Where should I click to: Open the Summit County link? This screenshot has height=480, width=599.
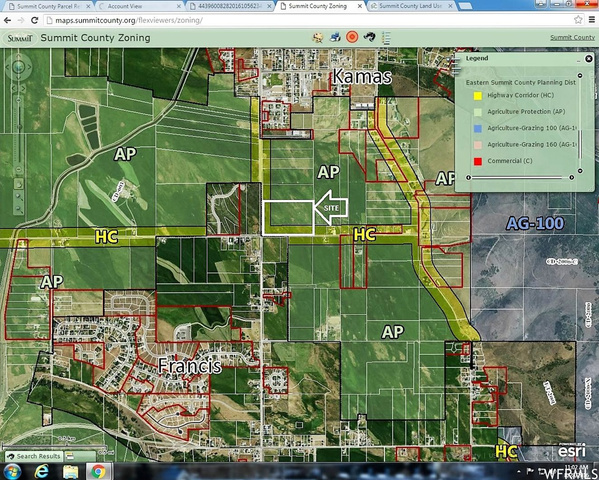[572, 37]
